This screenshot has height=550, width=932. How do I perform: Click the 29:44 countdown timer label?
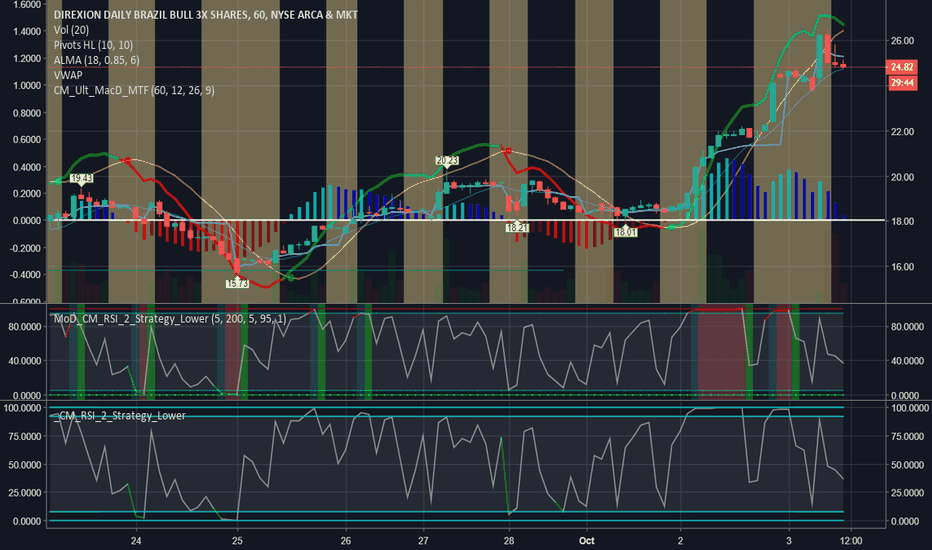point(902,83)
